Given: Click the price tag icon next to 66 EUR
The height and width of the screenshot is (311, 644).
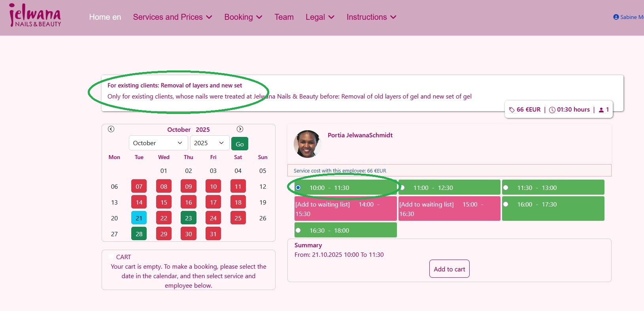Looking at the screenshot, I should [x=512, y=110].
